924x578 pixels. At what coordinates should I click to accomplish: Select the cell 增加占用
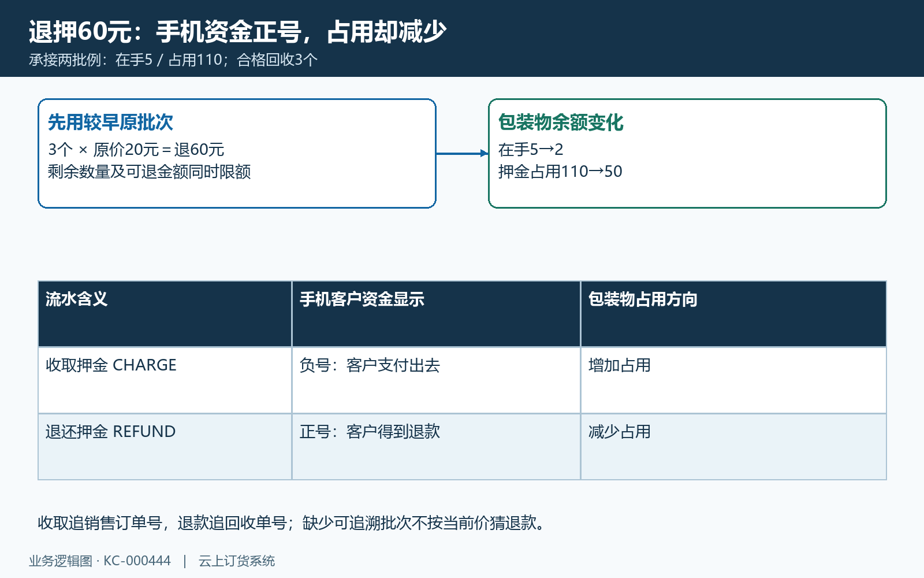click(733, 380)
